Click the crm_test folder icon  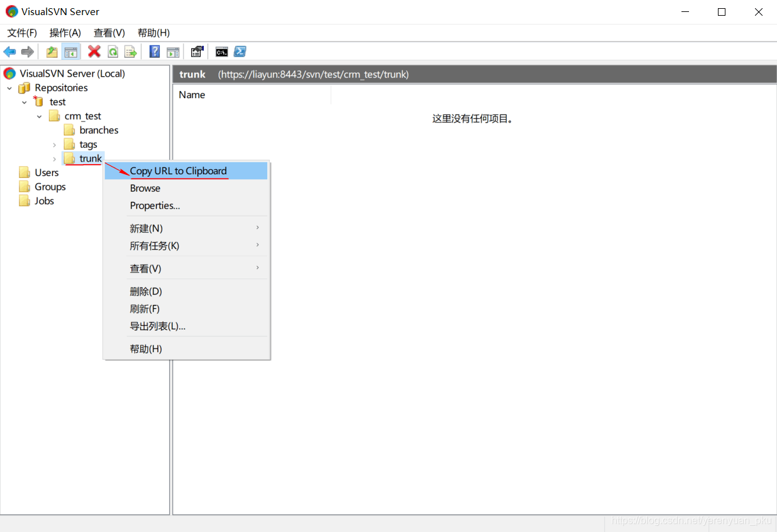55,116
